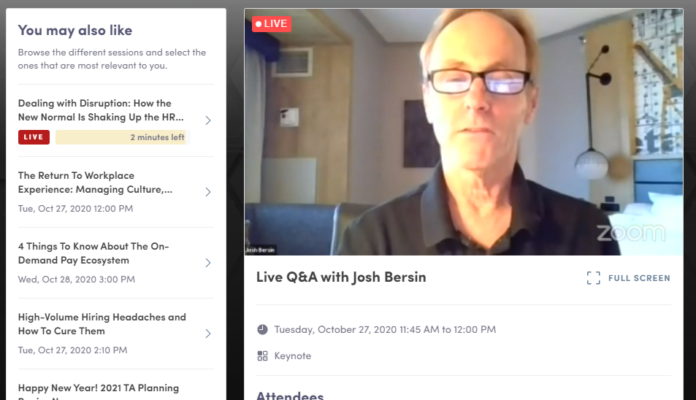
Task: Click the clock icon beside session date
Action: [x=262, y=329]
